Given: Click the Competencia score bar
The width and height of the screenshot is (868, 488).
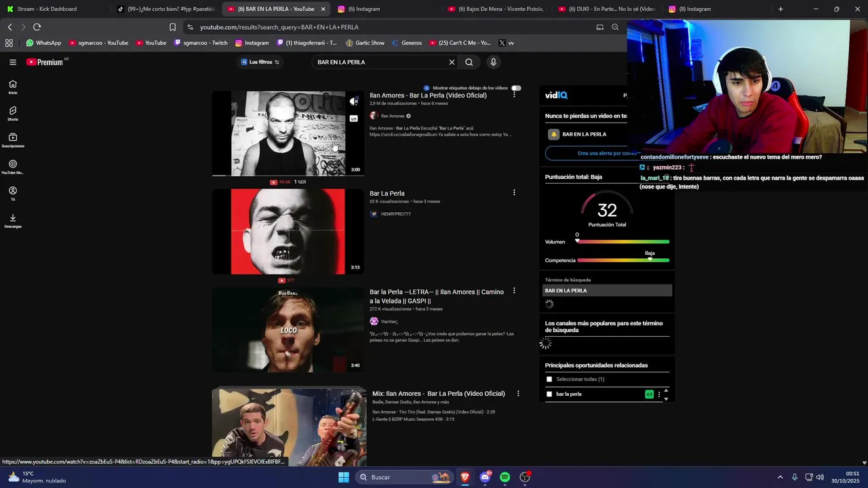Looking at the screenshot, I should (x=623, y=260).
